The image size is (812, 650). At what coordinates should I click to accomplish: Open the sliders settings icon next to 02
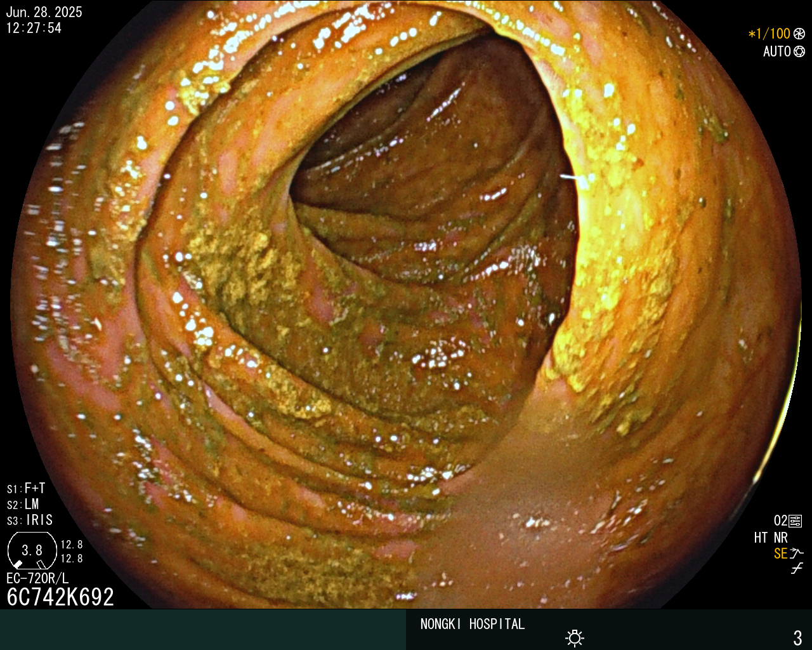pos(796,521)
